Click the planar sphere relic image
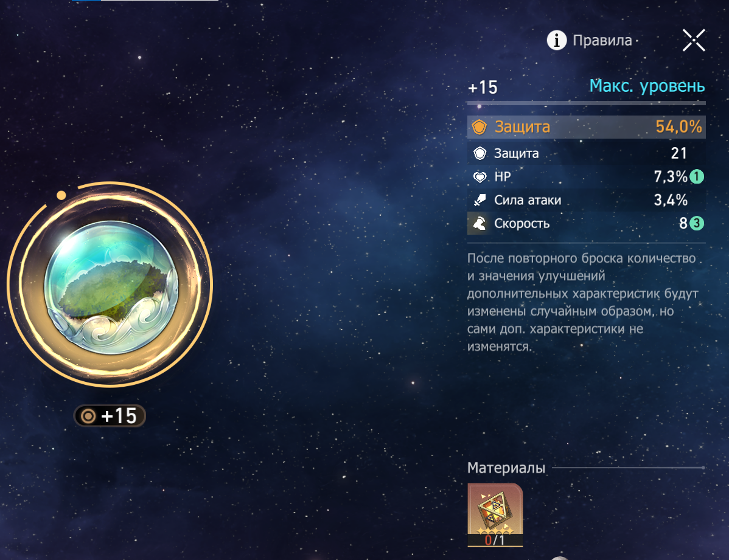Viewport: 729px width, 560px height. [x=111, y=287]
